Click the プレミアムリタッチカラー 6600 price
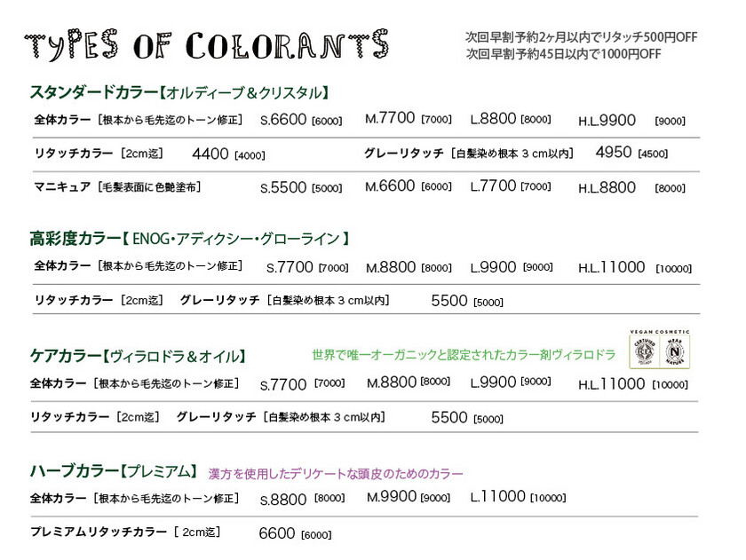This screenshot has height=560, width=746. pyautogui.click(x=276, y=533)
